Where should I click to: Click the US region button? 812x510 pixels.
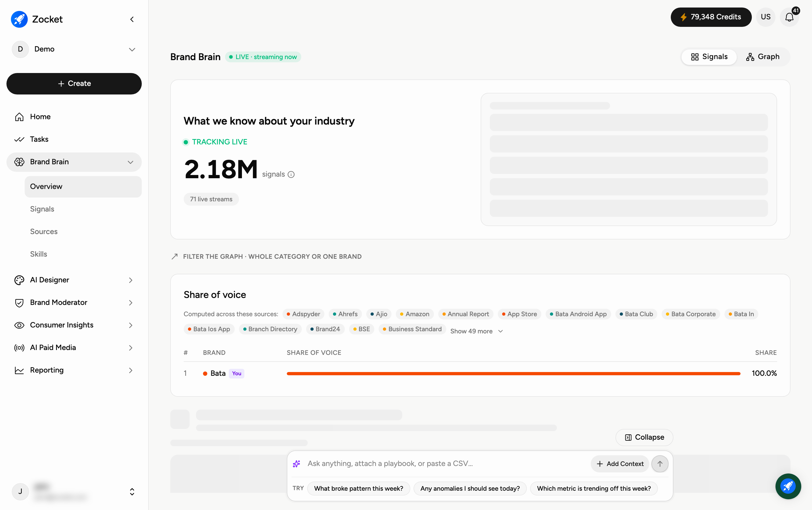(766, 17)
